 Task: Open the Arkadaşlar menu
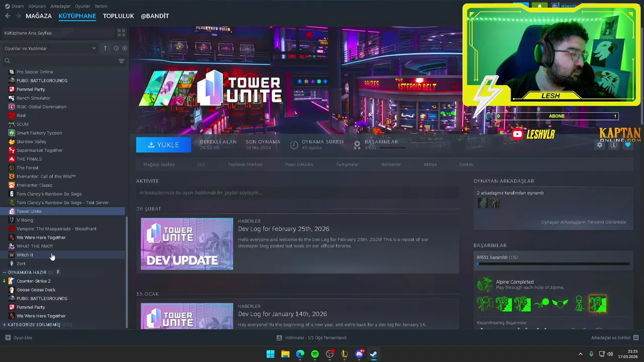[61, 6]
